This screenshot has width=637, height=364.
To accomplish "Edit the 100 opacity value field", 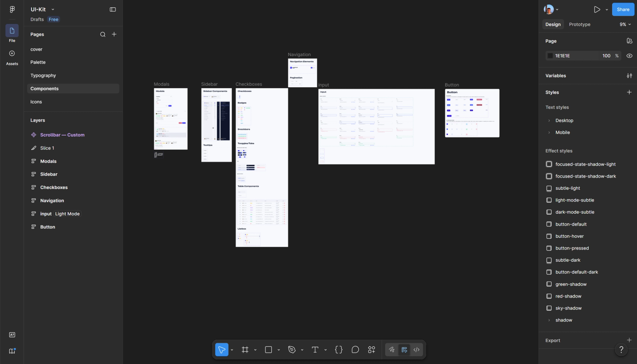I will coord(606,56).
